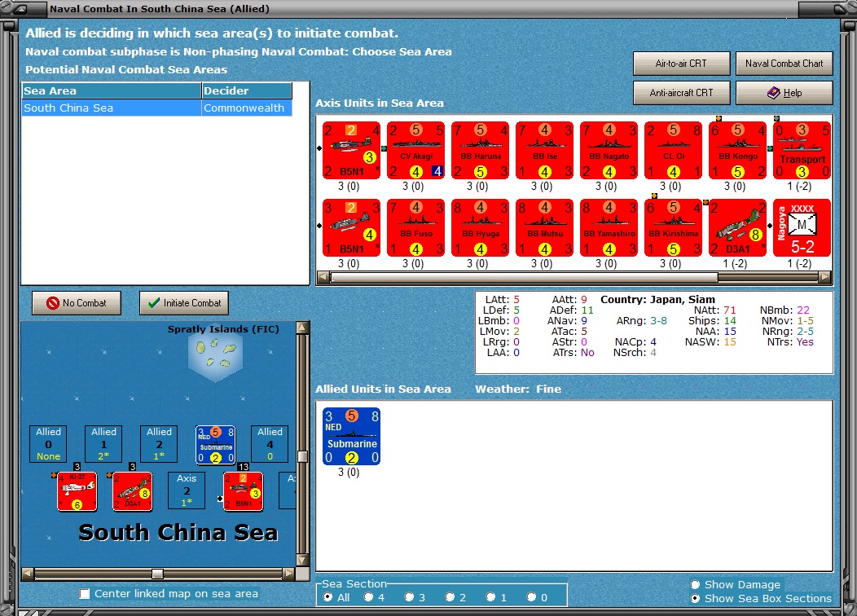Screen dimensions: 857x616
Task: Choose Show Sea Box Sections option
Action: click(695, 598)
